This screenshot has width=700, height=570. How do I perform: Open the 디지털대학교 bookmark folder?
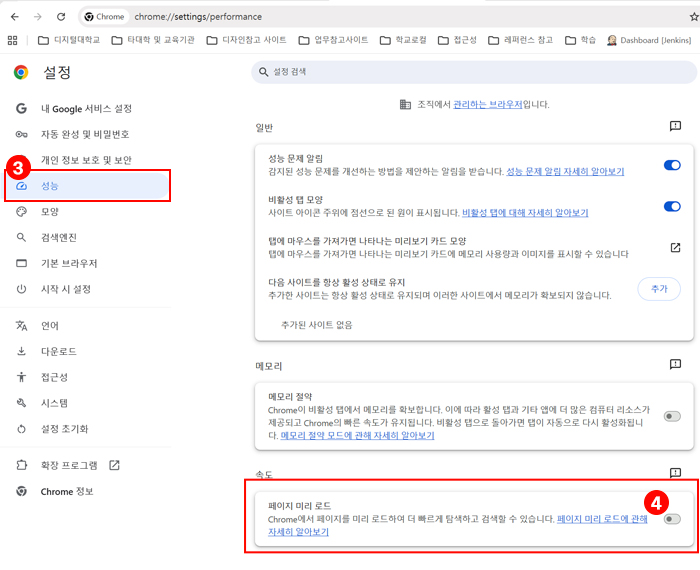point(69,40)
